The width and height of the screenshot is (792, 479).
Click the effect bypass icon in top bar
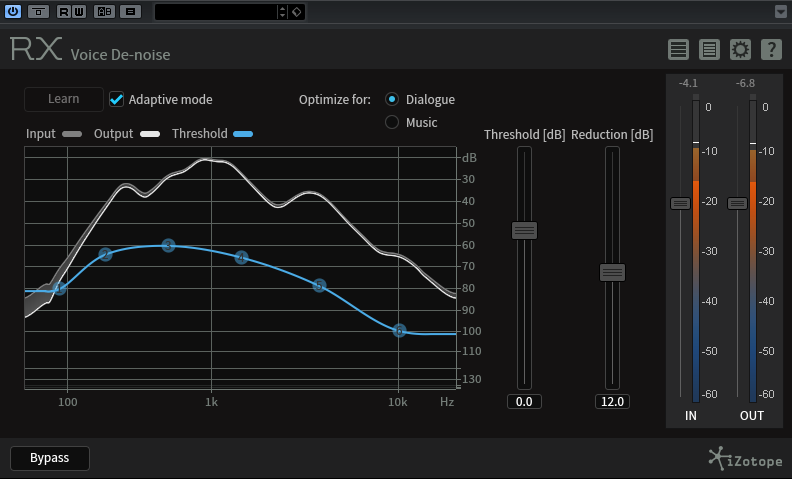tap(38, 11)
